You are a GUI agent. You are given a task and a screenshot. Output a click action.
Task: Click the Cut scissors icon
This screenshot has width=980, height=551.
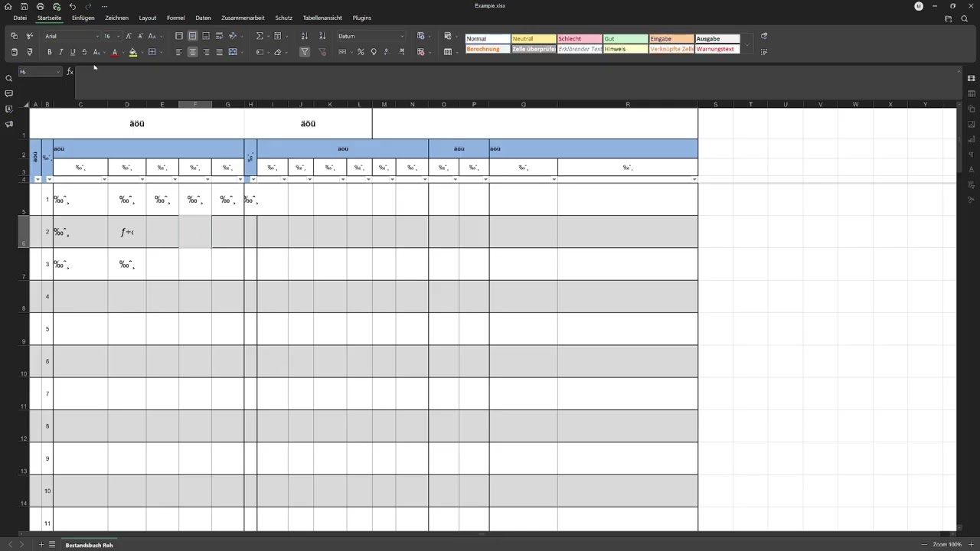click(30, 36)
